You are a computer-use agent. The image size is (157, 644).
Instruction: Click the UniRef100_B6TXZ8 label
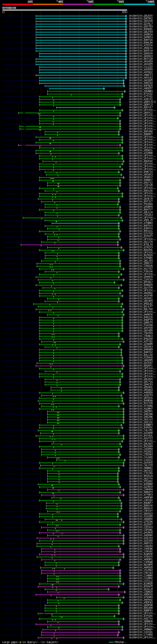pos(141,59)
